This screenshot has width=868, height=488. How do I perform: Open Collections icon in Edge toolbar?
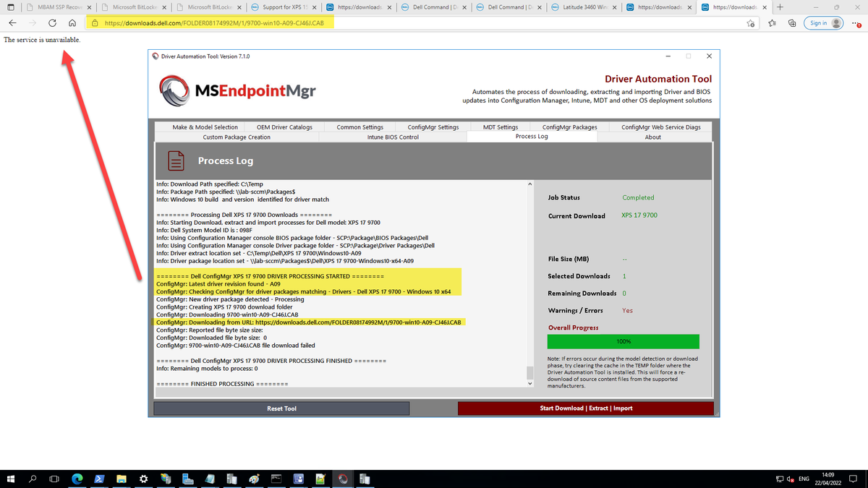coord(792,23)
